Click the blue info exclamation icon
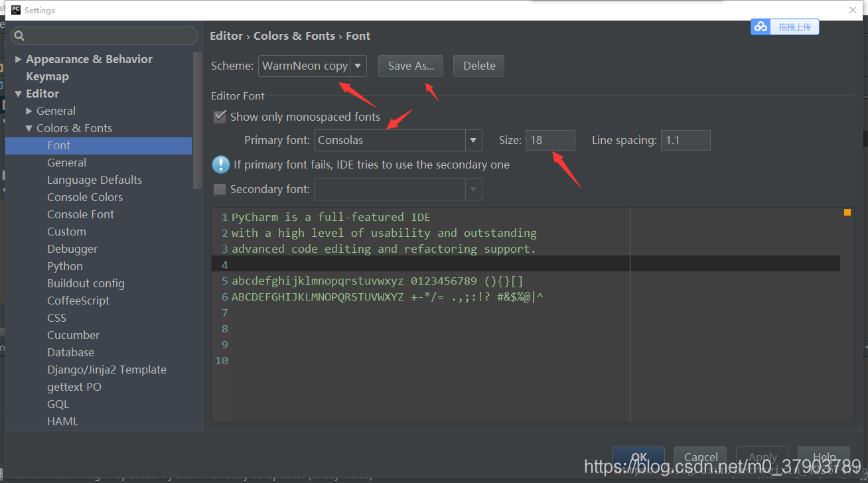868x483 pixels. (220, 165)
